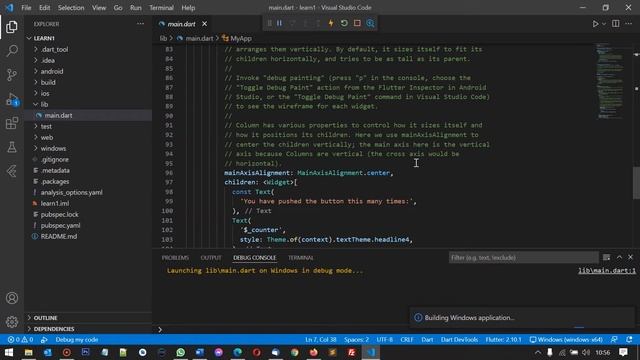The image size is (640, 360).
Task: Close the bottom panel
Action: pyautogui.click(x=631, y=257)
